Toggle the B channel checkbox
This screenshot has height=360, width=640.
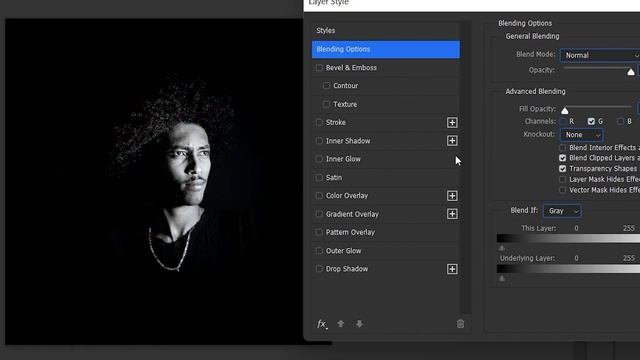coord(620,121)
